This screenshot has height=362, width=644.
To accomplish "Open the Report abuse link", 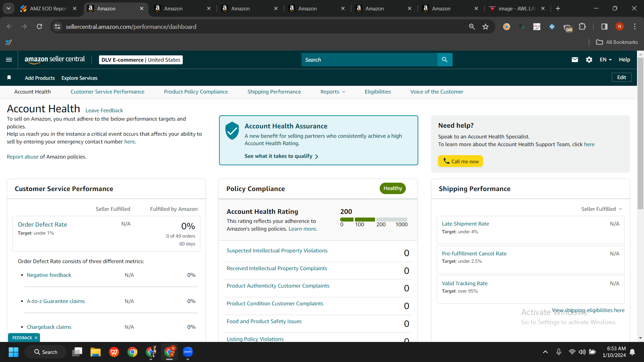I will point(23,157).
